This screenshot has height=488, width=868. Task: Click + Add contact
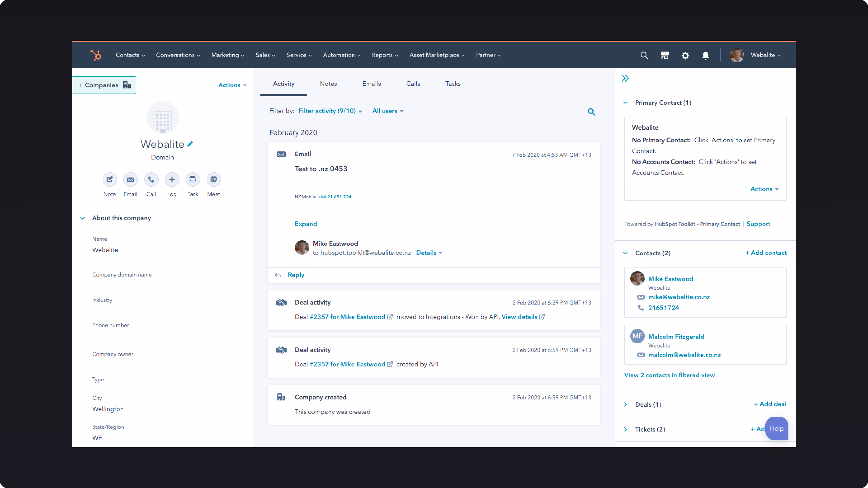click(x=766, y=253)
